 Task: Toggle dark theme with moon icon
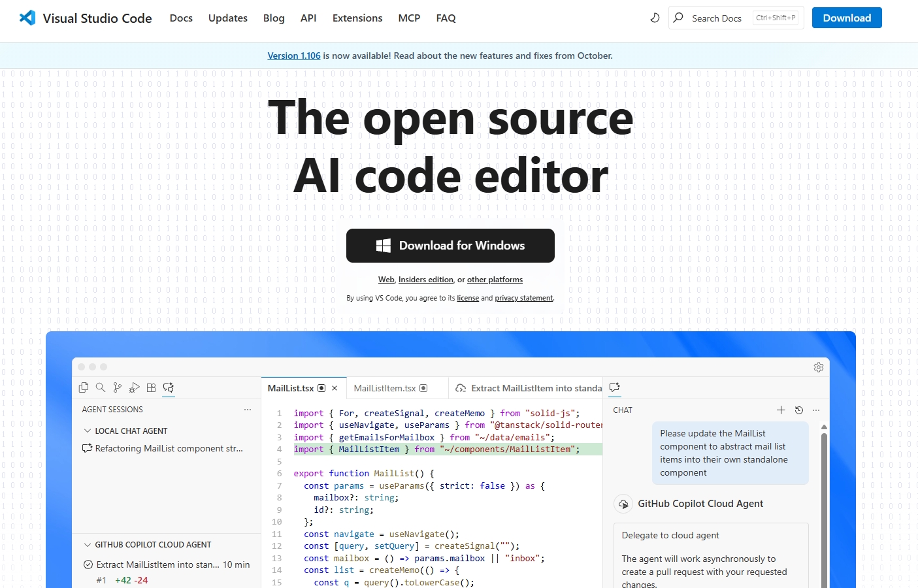[x=655, y=18]
